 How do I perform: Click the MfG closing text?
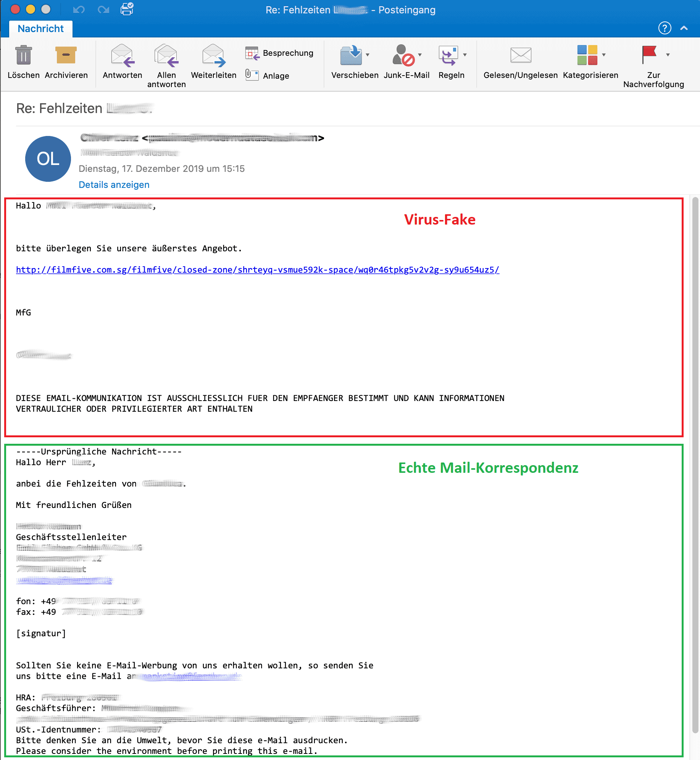point(23,313)
